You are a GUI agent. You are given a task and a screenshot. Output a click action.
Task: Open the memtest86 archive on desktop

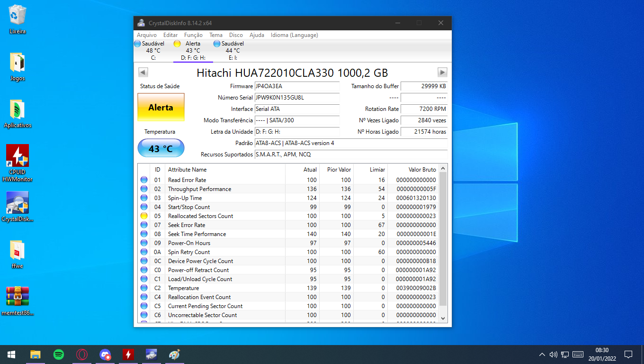click(18, 301)
